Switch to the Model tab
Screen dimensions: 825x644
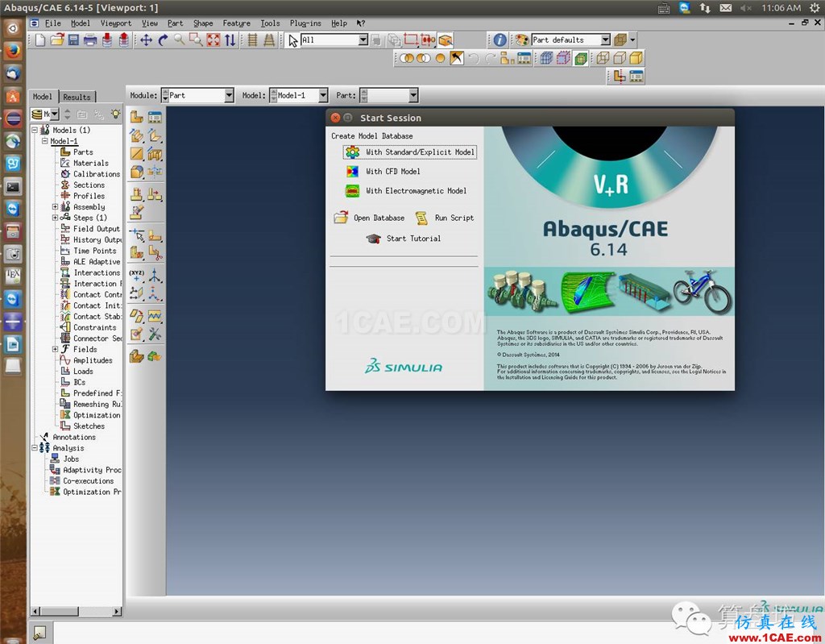tap(43, 97)
